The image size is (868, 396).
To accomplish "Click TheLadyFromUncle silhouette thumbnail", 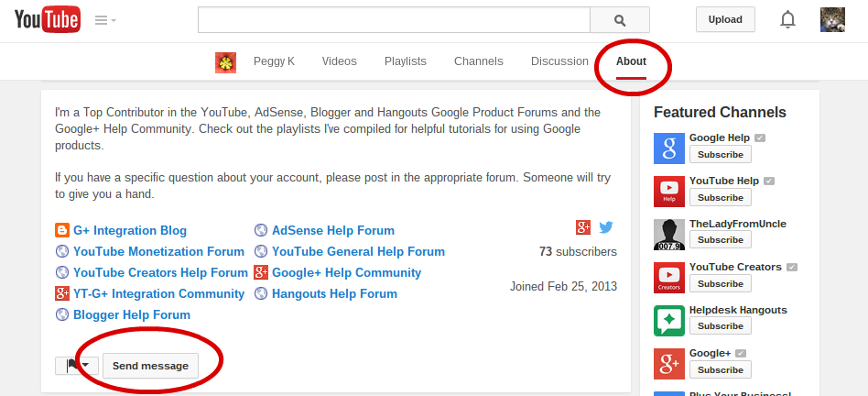I will click(669, 235).
